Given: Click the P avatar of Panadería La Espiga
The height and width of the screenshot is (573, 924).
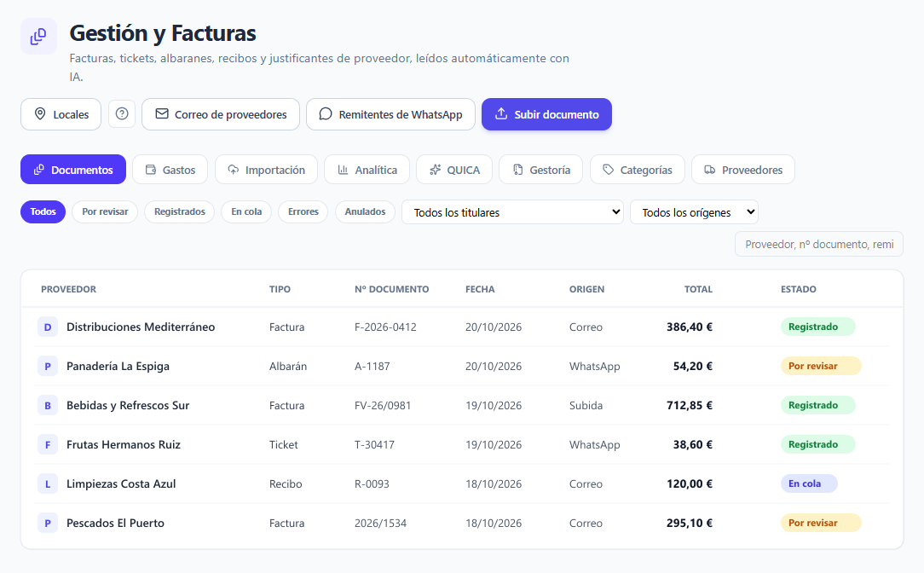Looking at the screenshot, I should tap(48, 366).
